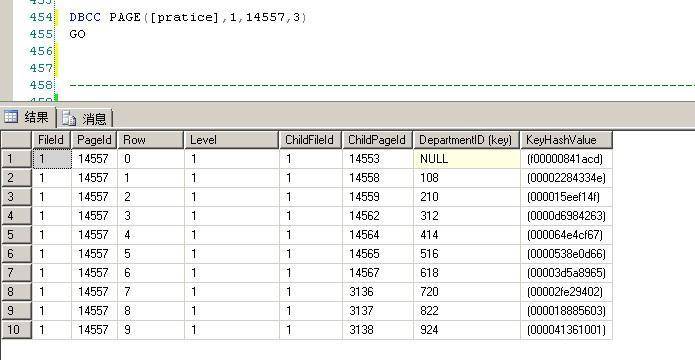This screenshot has height=360, width=695.
Task: Select row header number 1
Action: pos(16,159)
